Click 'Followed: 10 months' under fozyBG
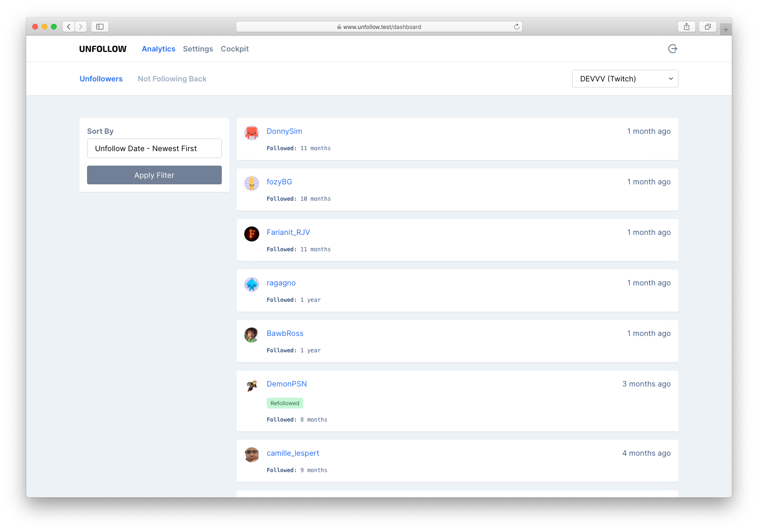The image size is (758, 532). pyautogui.click(x=299, y=199)
